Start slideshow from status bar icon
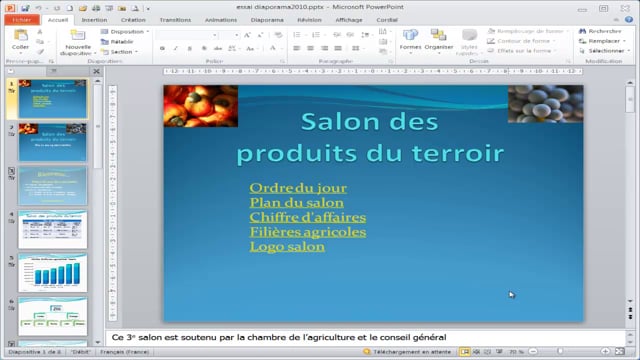Screen dimensions: 640x360 [x=499, y=351]
